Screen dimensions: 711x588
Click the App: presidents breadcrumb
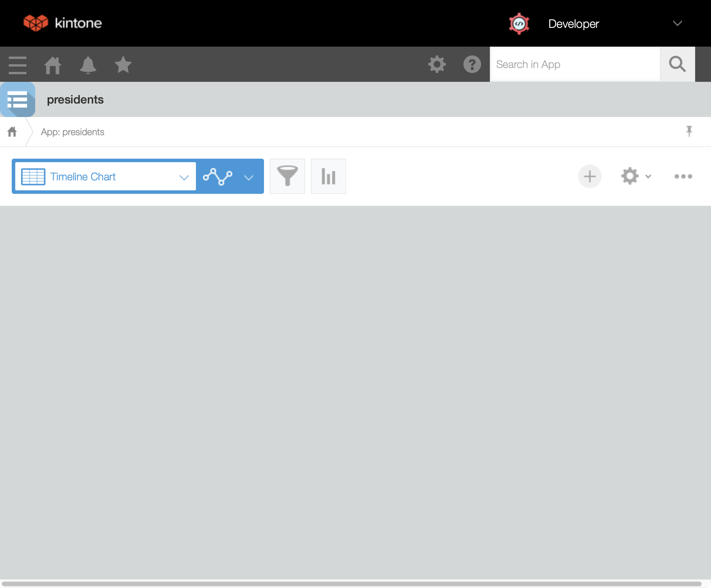pos(72,132)
